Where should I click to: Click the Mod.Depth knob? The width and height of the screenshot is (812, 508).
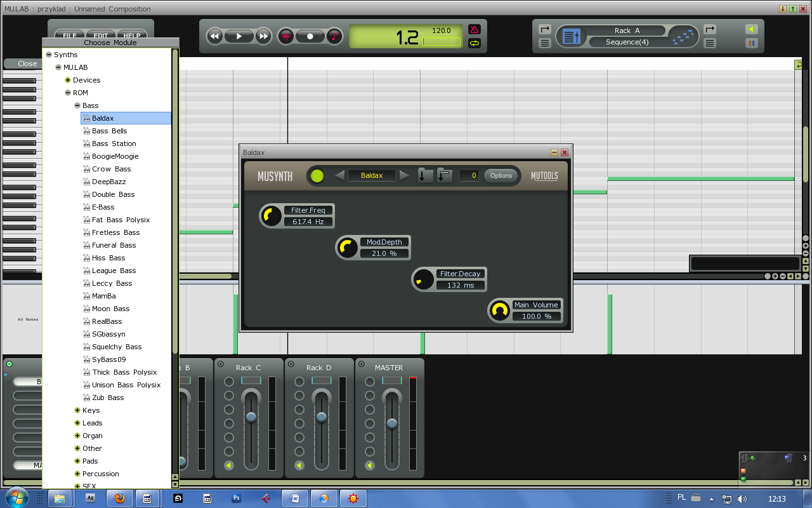pyautogui.click(x=348, y=248)
